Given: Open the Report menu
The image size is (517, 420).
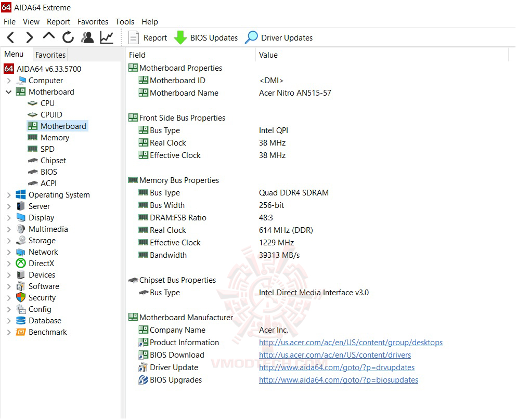Looking at the screenshot, I should point(58,22).
